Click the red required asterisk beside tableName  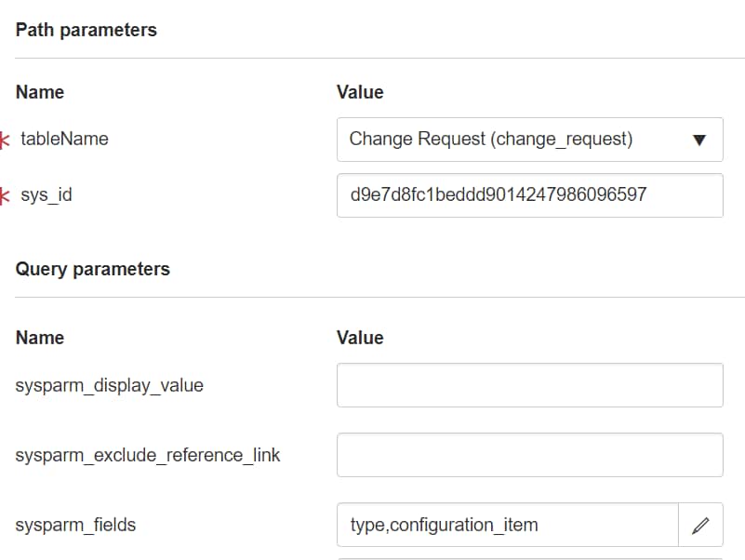coord(6,140)
